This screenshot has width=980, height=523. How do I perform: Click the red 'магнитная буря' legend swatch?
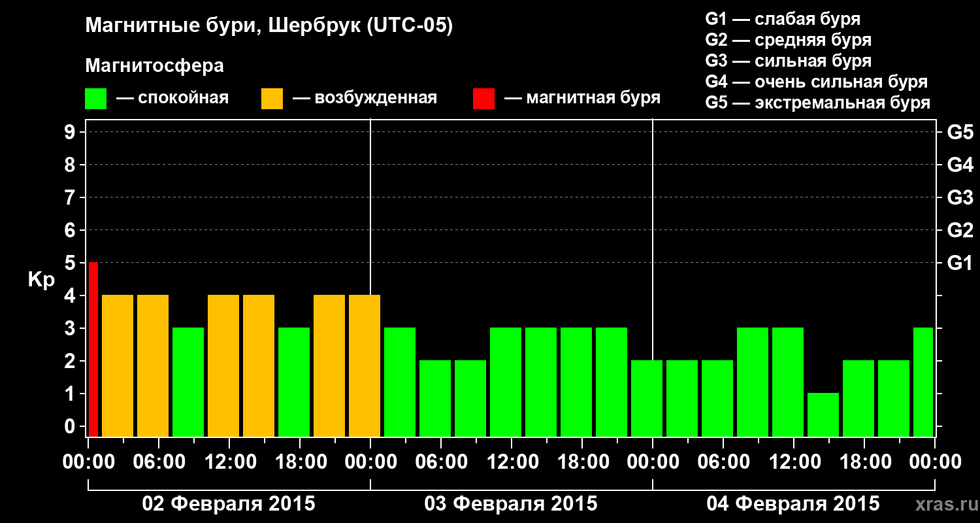[x=483, y=99]
